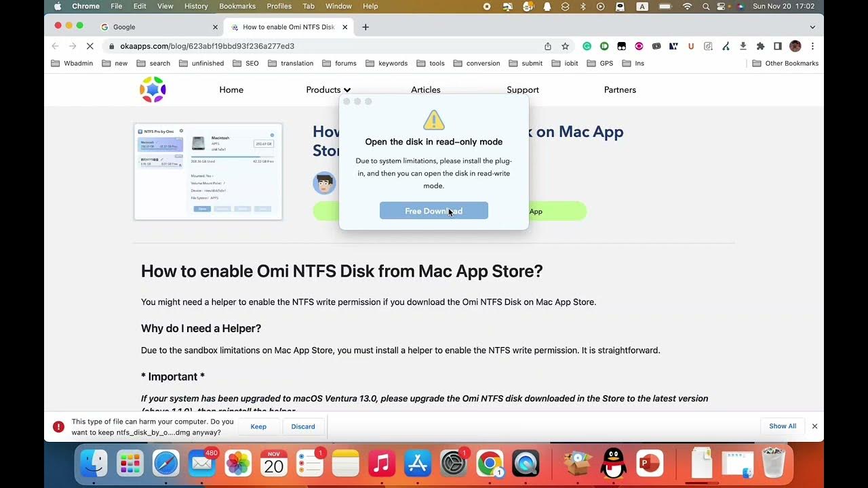
Task: Open Mail from the Dock
Action: pos(201,464)
